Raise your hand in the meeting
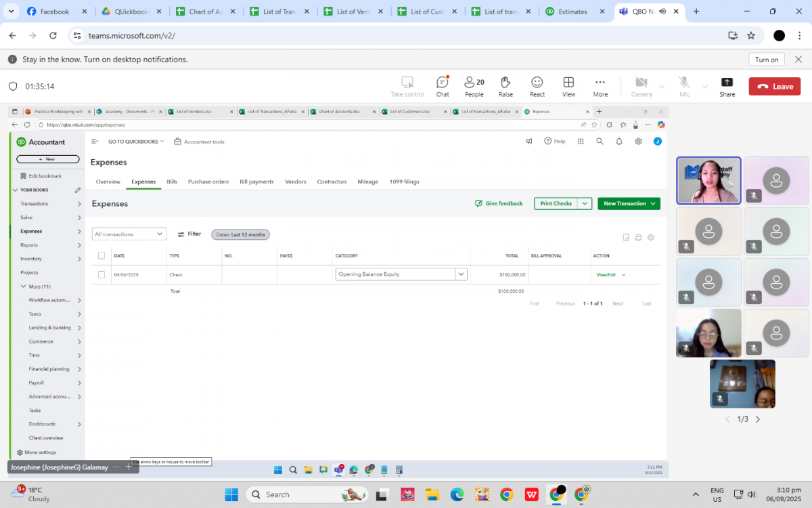812x508 pixels. 505,86
